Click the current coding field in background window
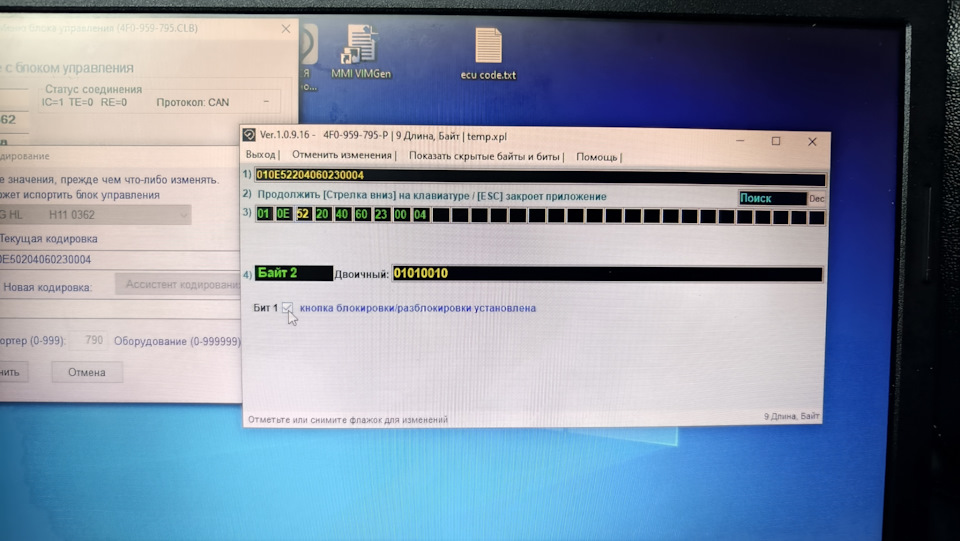The image size is (960, 541). 119,259
